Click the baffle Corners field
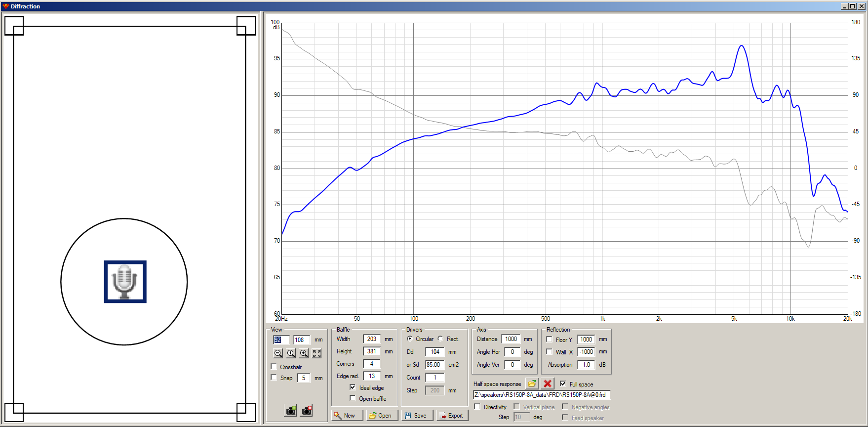The height and width of the screenshot is (427, 868). pyautogui.click(x=372, y=364)
